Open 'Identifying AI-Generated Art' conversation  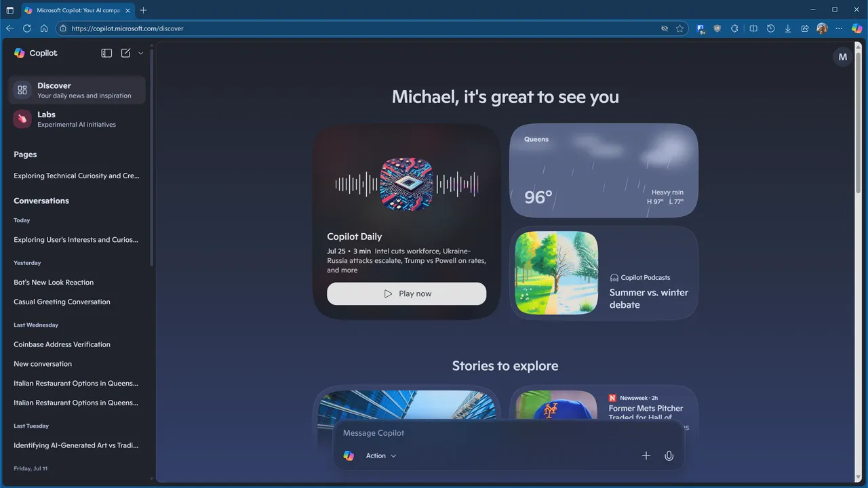pyautogui.click(x=77, y=445)
